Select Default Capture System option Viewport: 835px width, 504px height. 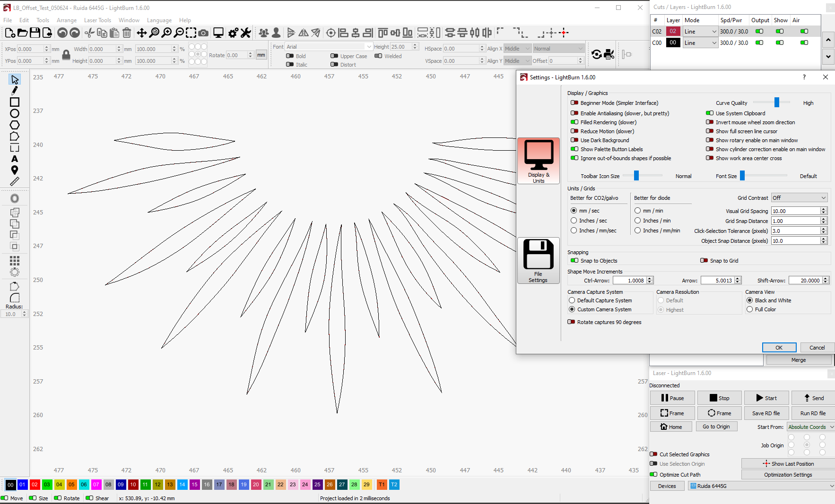(572, 300)
